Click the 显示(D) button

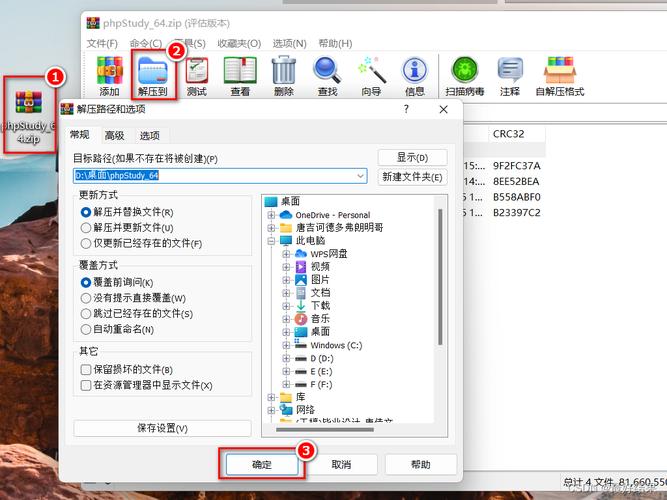(x=412, y=157)
